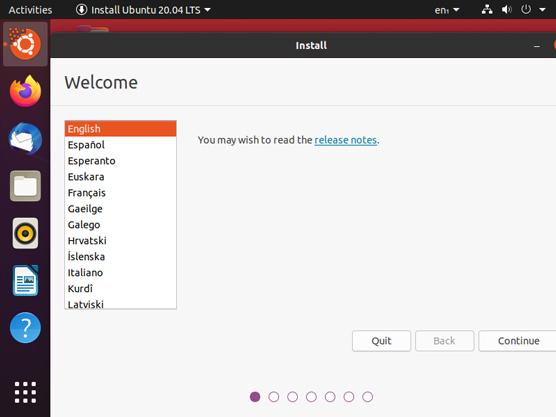
Task: Click the network status icon
Action: tap(487, 10)
